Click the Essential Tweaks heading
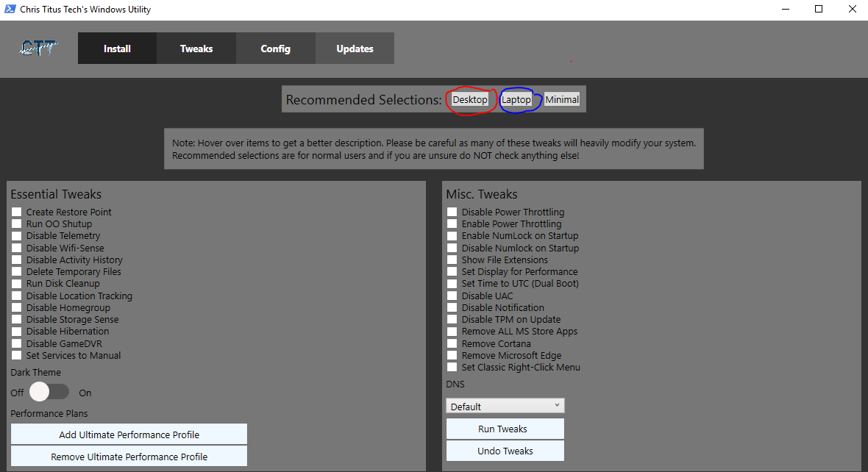Image resolution: width=868 pixels, height=472 pixels. tap(56, 194)
